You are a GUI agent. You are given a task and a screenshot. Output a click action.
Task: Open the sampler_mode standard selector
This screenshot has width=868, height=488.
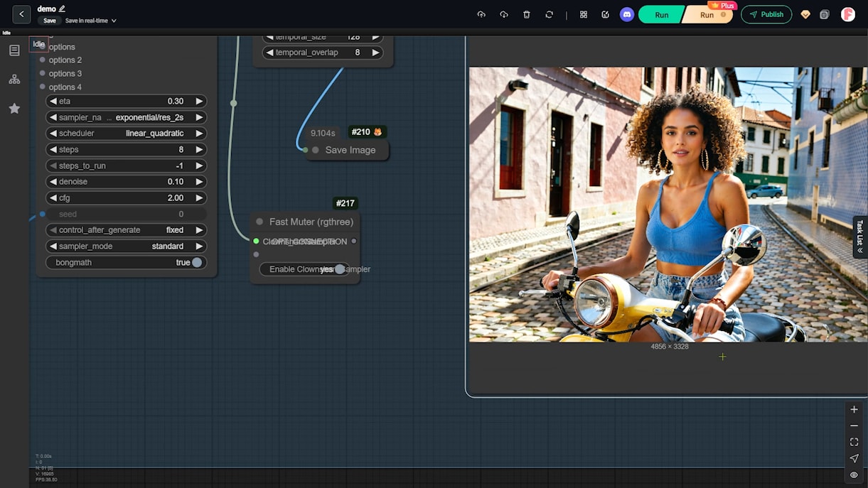tap(127, 246)
